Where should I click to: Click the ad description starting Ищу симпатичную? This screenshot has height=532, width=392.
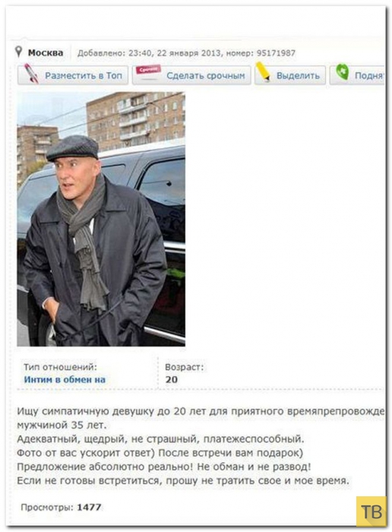point(201,446)
